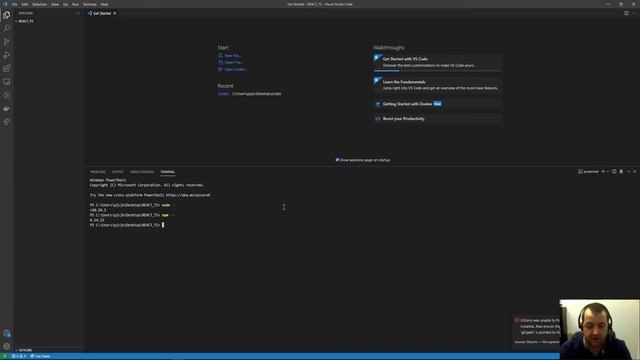Open the Explorer view in activity bar
This screenshot has width=640, height=360.
[7, 15]
